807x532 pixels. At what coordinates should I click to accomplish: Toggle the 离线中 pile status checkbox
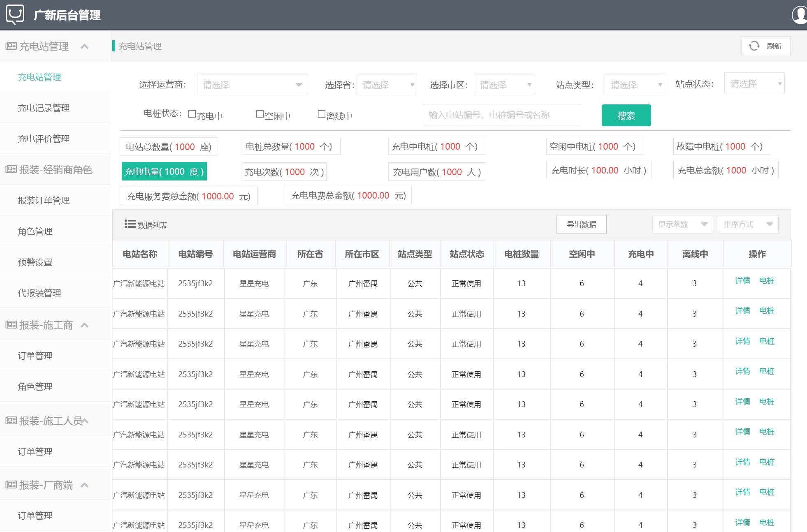(322, 114)
